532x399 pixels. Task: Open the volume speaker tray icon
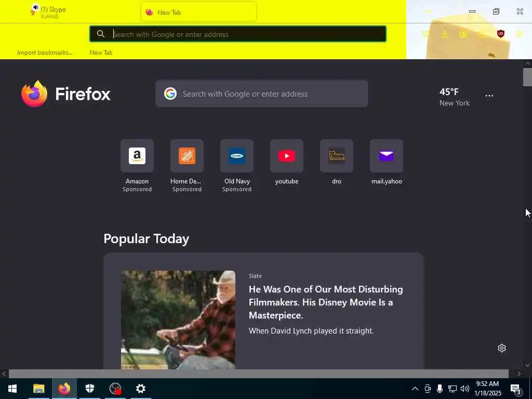tap(465, 389)
